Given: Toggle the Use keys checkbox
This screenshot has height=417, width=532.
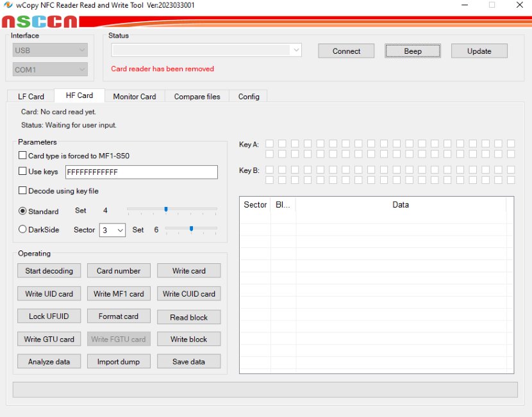Looking at the screenshot, I should click(x=23, y=172).
